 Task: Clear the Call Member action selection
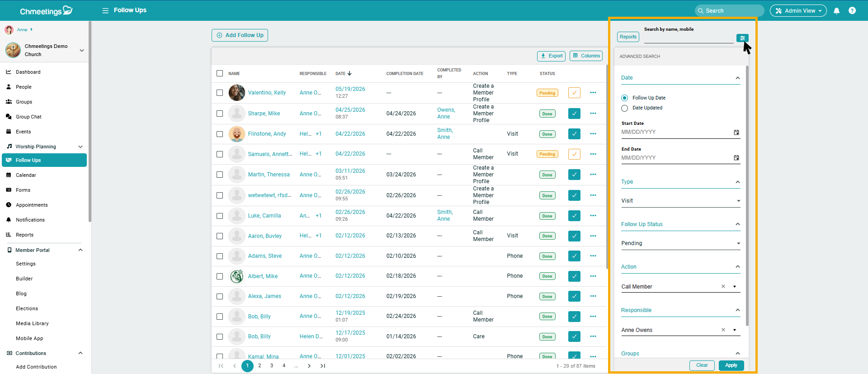click(x=723, y=286)
